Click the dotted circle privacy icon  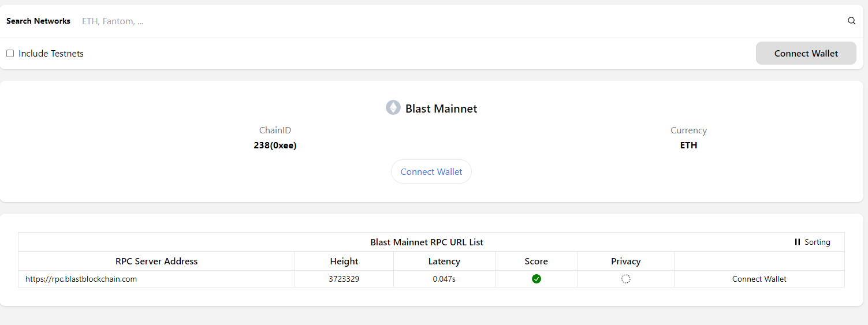(625, 279)
